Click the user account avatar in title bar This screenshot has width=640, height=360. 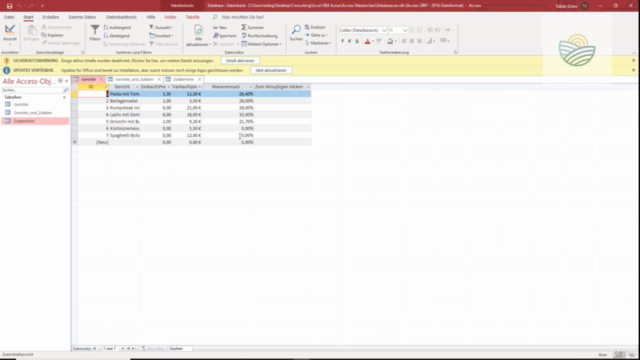tap(585, 6)
